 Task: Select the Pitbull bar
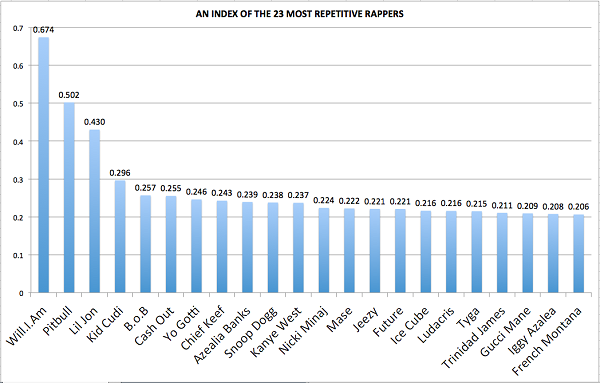tap(69, 197)
